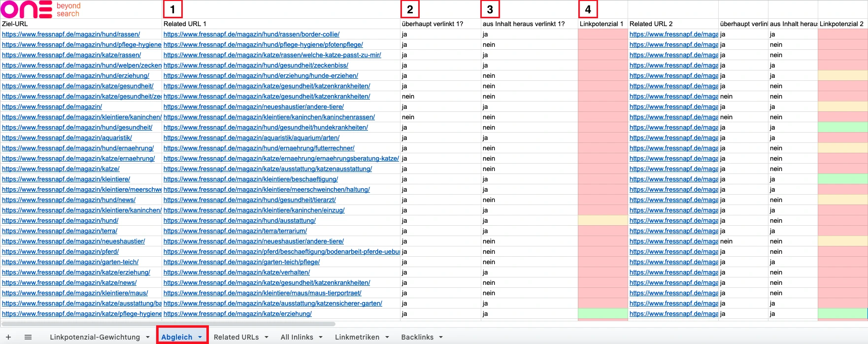Expand the All Inlinks tab dropdown arrow
868x344 pixels.
pyautogui.click(x=321, y=337)
